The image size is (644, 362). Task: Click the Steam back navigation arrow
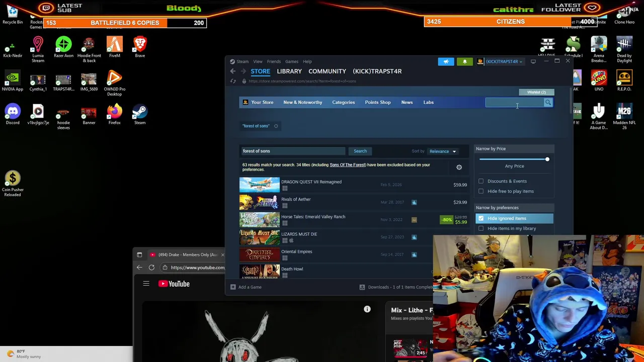point(233,71)
